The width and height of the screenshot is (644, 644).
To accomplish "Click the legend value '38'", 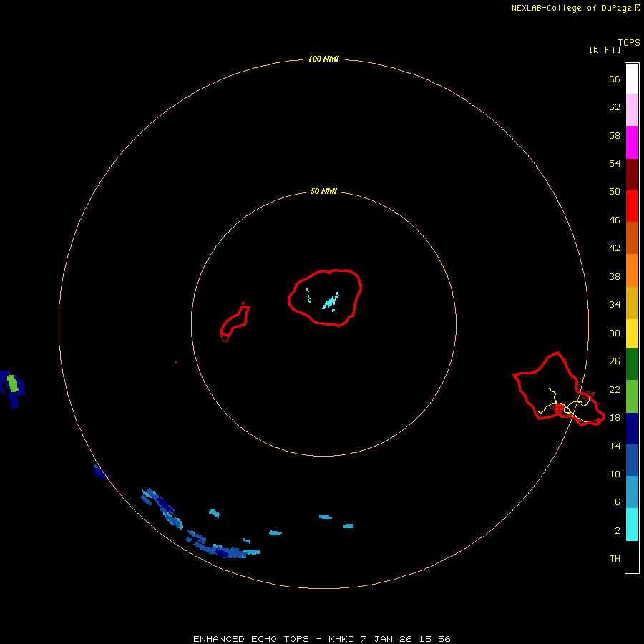I will pos(615,276).
